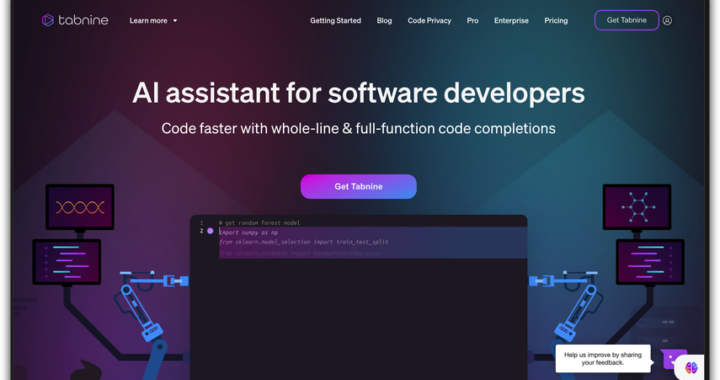View the Pricing page
The height and width of the screenshot is (380, 720).
pyautogui.click(x=556, y=21)
